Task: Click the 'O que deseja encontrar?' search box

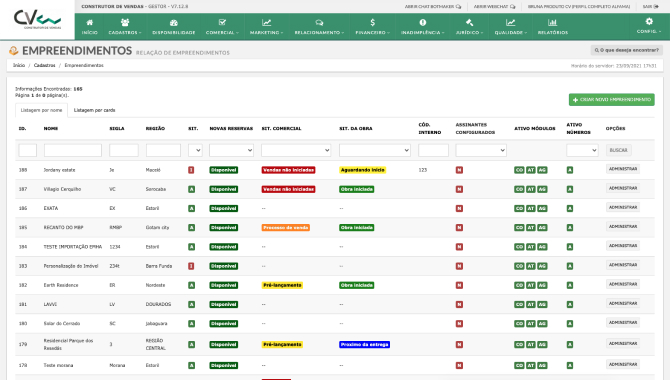Action: [x=626, y=50]
